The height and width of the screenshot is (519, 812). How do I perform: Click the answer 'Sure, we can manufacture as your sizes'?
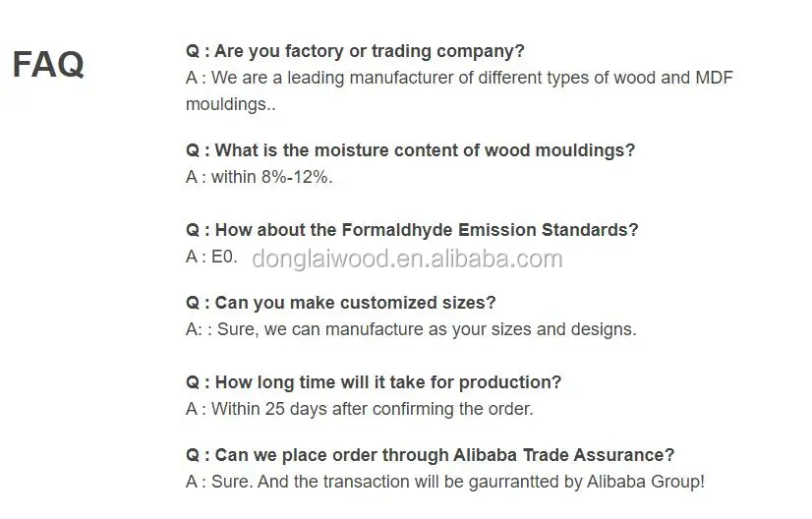pos(411,329)
